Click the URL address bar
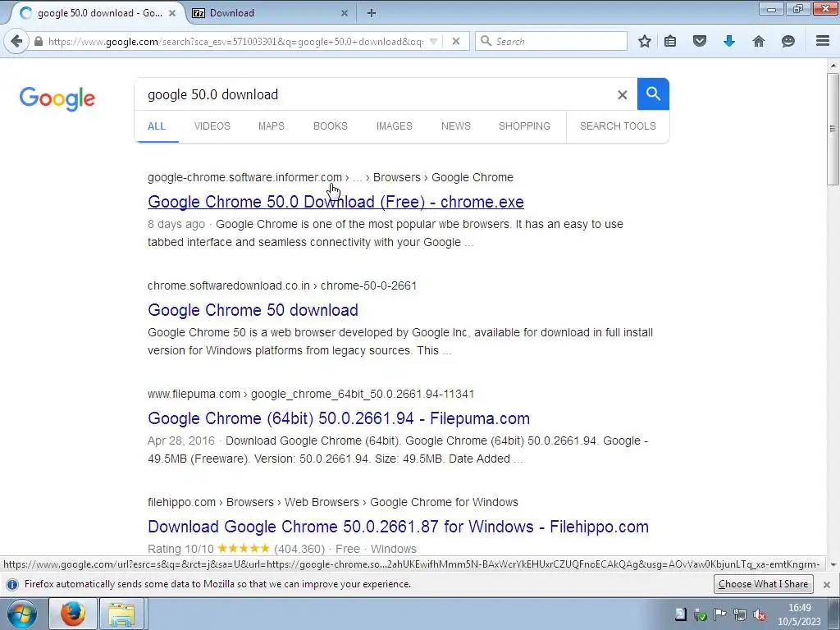840x630 pixels. [235, 41]
